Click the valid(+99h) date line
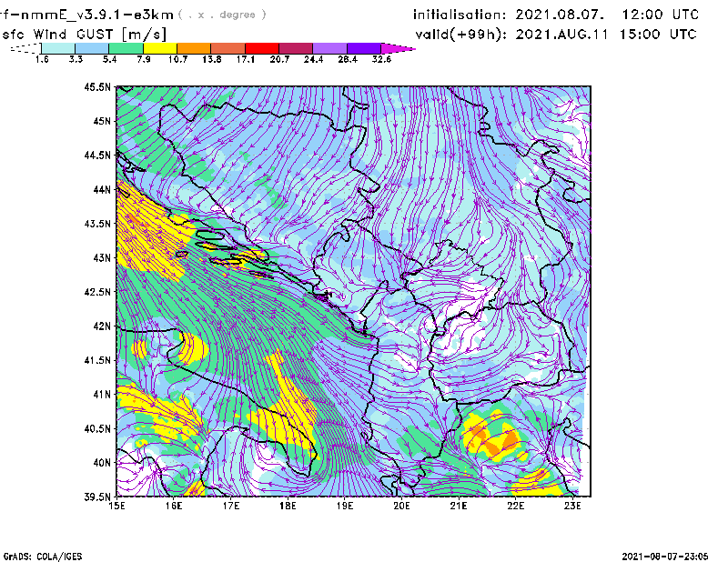Screen dimensions: 728x562 point(556,35)
